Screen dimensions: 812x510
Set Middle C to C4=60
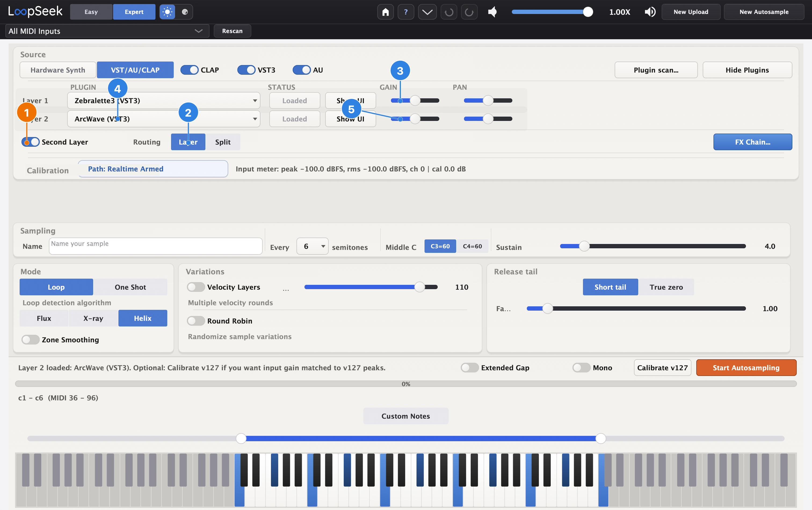tap(472, 246)
